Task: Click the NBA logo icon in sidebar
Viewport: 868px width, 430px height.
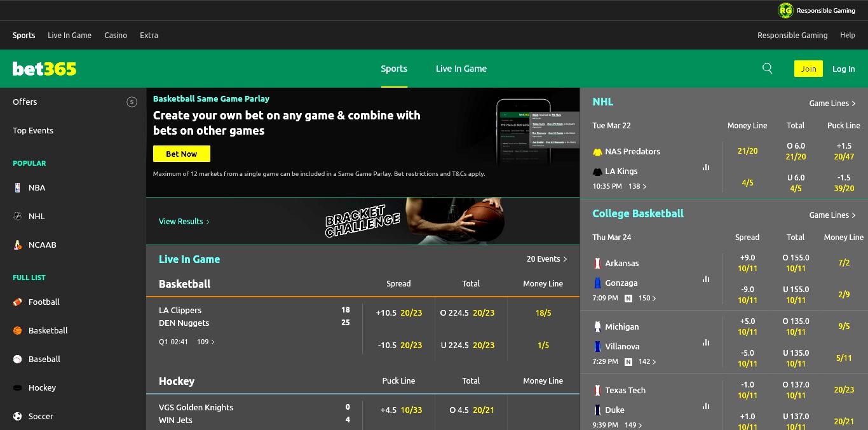Action: [x=18, y=187]
